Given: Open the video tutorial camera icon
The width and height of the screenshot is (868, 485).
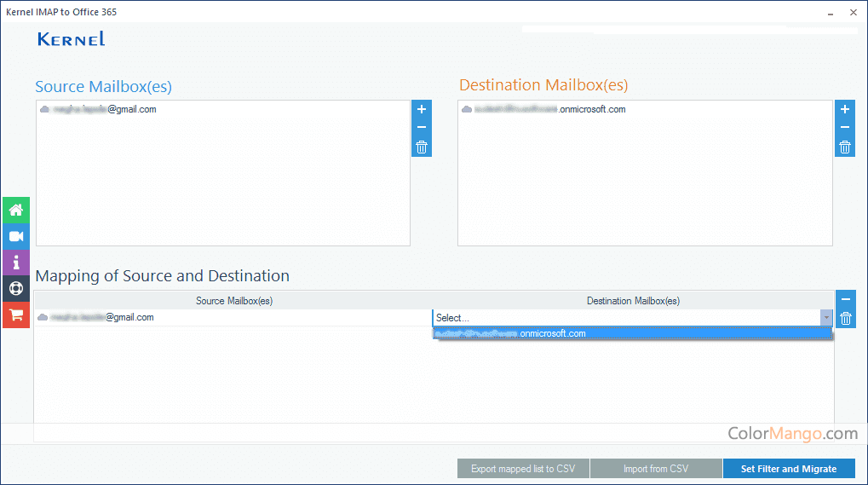Looking at the screenshot, I should tap(15, 236).
